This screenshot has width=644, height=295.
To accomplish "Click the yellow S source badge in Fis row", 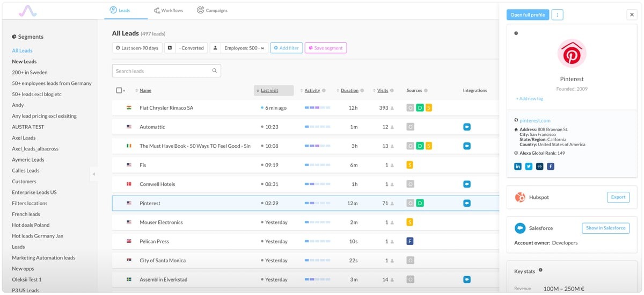I will point(410,165).
